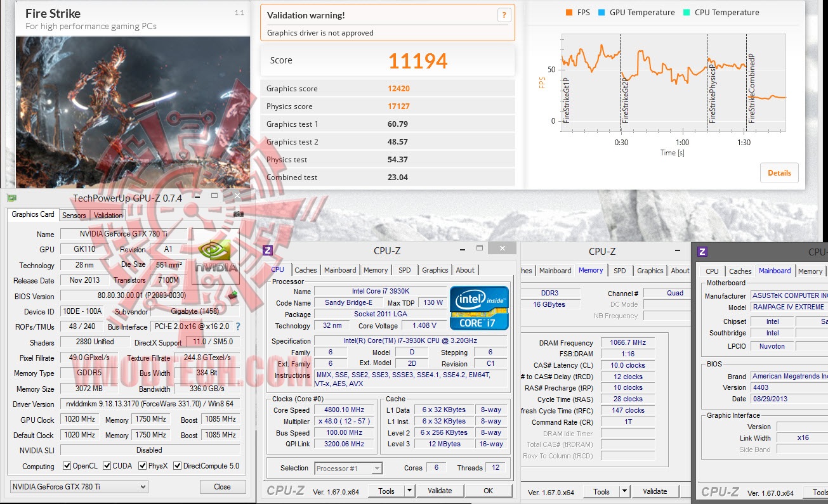Image resolution: width=828 pixels, height=504 pixels.
Task: Open the Caches tab in the left CPU-Z window
Action: (306, 270)
